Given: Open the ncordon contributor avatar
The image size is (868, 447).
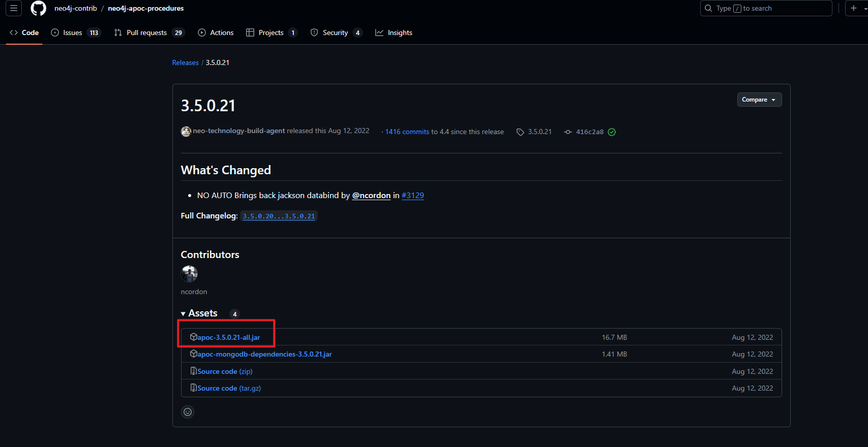Looking at the screenshot, I should 189,274.
